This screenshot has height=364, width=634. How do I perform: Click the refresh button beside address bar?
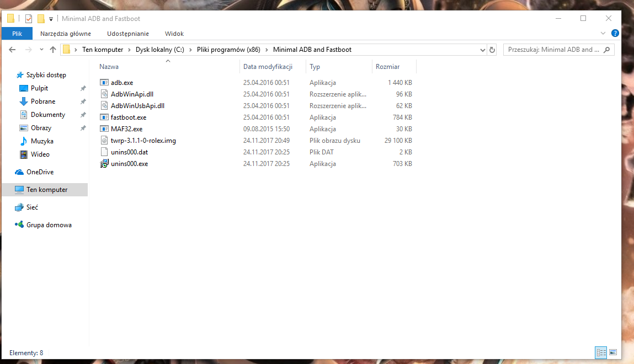tap(492, 50)
